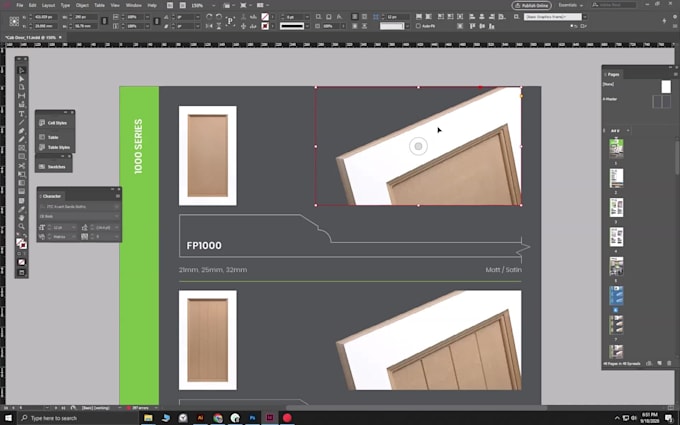
Task: Click the Windows Start button
Action: pos(8,418)
